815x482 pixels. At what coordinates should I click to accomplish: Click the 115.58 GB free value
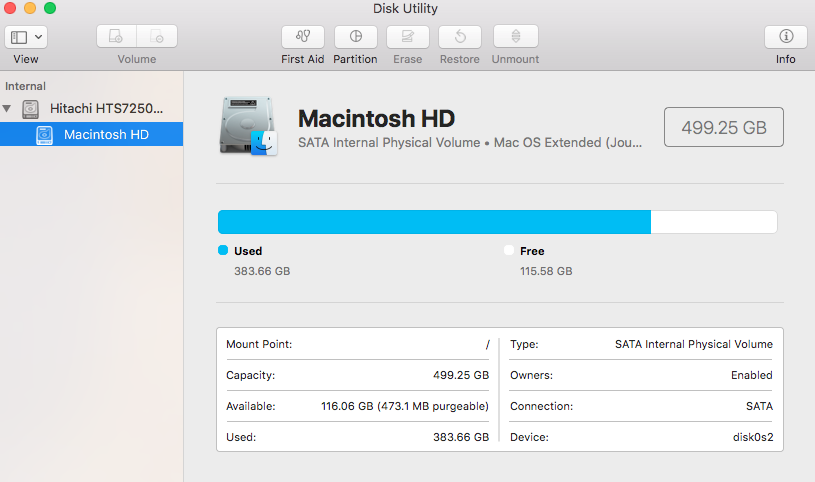pyautogui.click(x=546, y=271)
